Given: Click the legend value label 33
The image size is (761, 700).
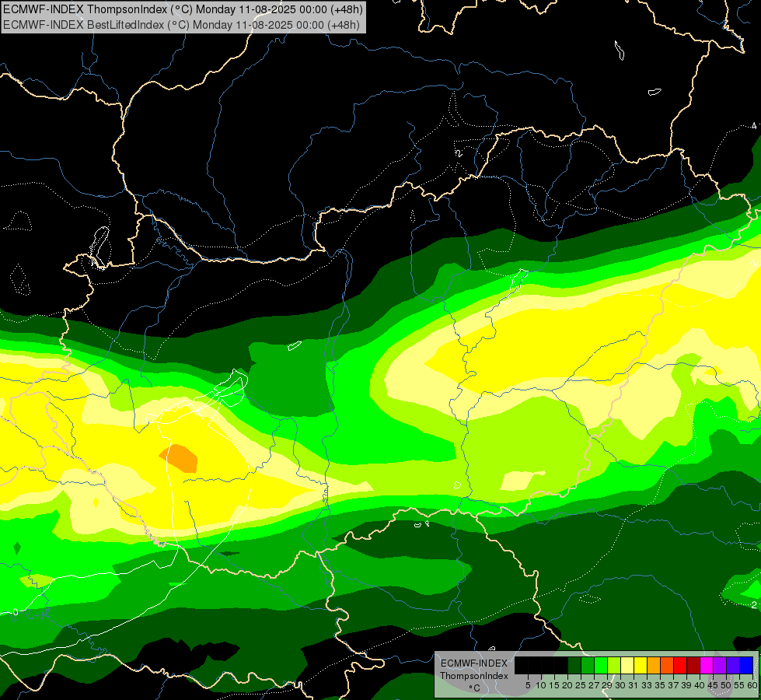Looking at the screenshot, I should pyautogui.click(x=647, y=685).
